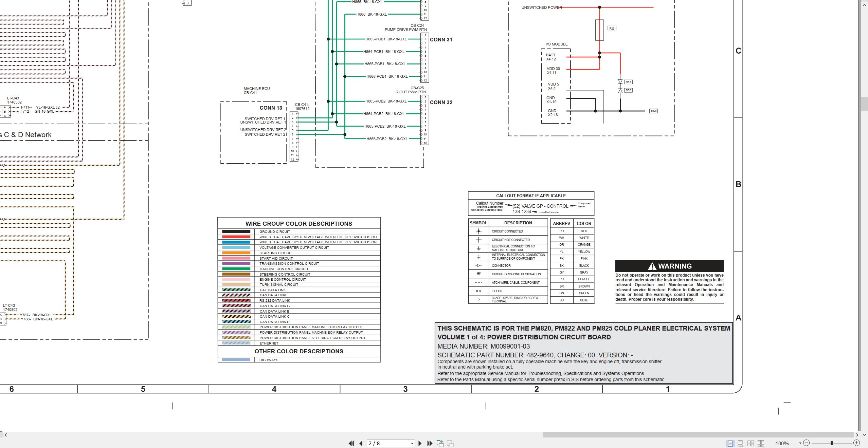Click the RIGHT PWM RTN label
The width and height of the screenshot is (868, 448).
[411, 92]
